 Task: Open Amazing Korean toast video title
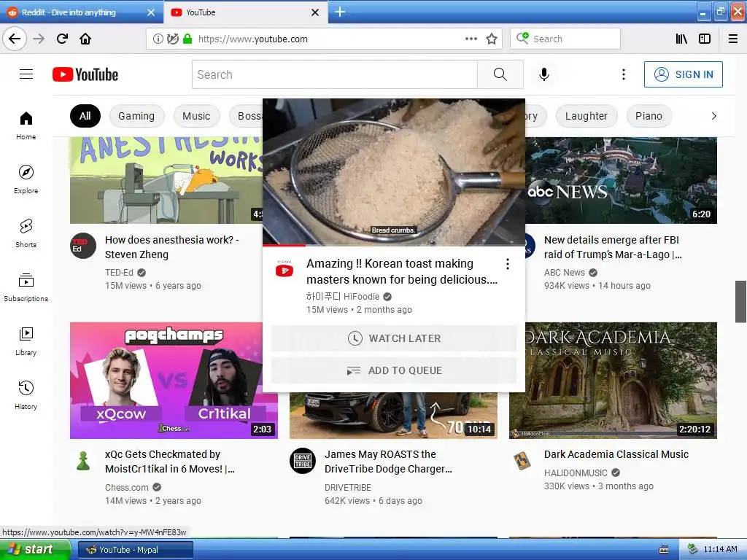(x=401, y=271)
